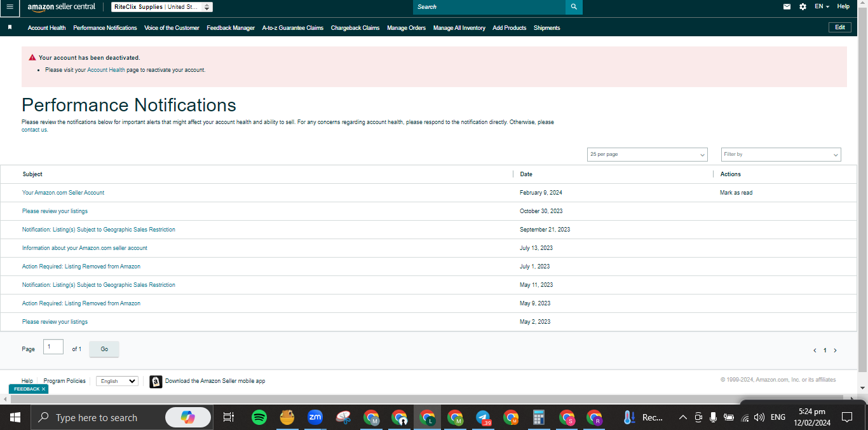This screenshot has width=868, height=430.
Task: Go to Manage All Inventory
Action: coord(459,28)
